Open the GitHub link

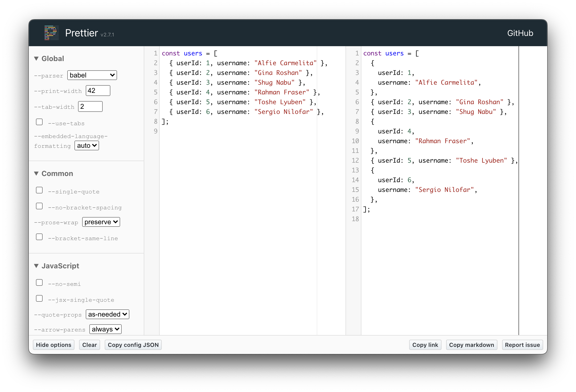[x=520, y=33]
